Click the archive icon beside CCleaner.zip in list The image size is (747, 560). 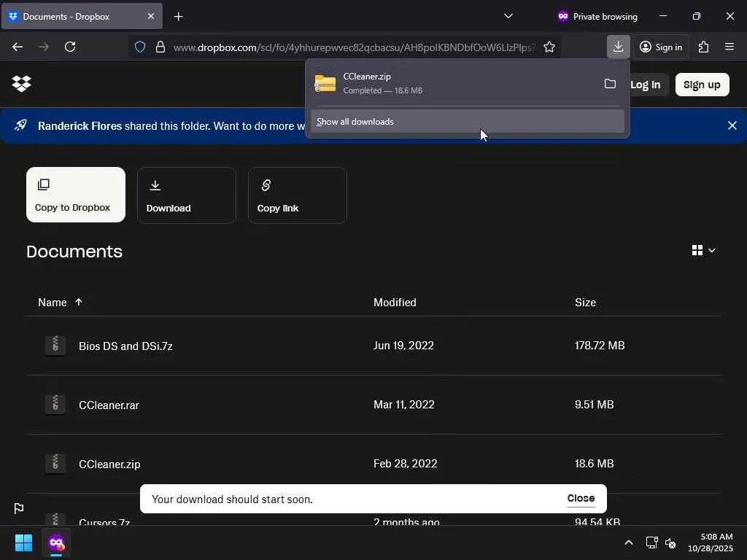[x=55, y=463]
